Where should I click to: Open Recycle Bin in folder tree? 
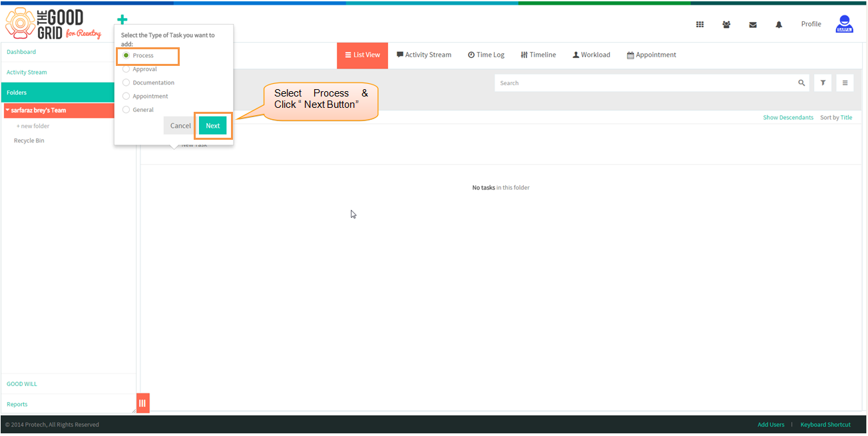pyautogui.click(x=29, y=140)
